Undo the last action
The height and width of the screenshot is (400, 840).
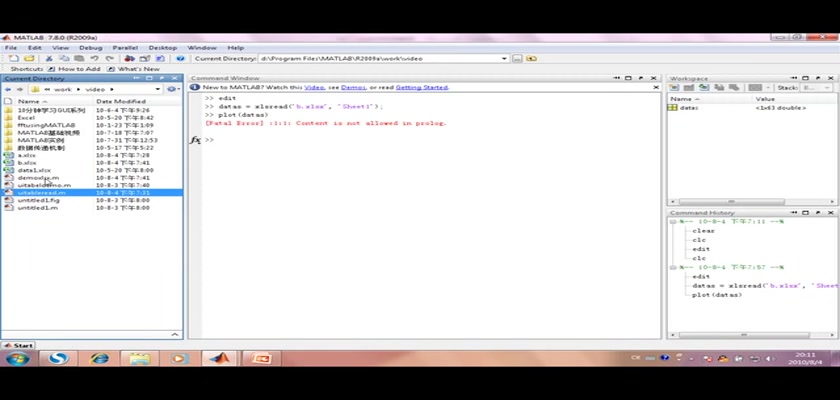pos(94,58)
